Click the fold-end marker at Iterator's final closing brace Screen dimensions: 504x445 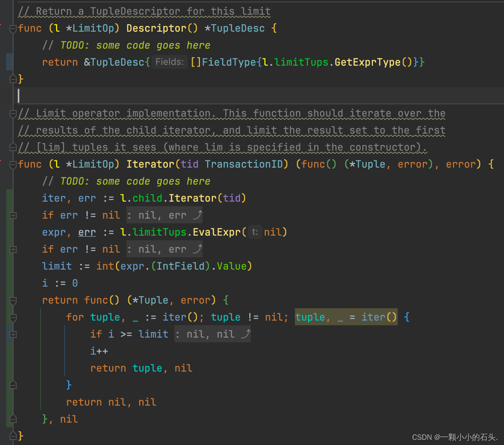click(x=13, y=436)
